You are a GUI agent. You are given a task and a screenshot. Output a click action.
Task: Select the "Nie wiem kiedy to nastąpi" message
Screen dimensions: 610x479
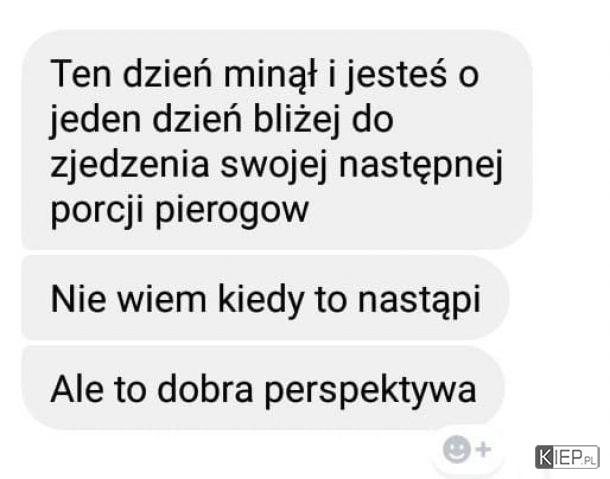click(265, 298)
